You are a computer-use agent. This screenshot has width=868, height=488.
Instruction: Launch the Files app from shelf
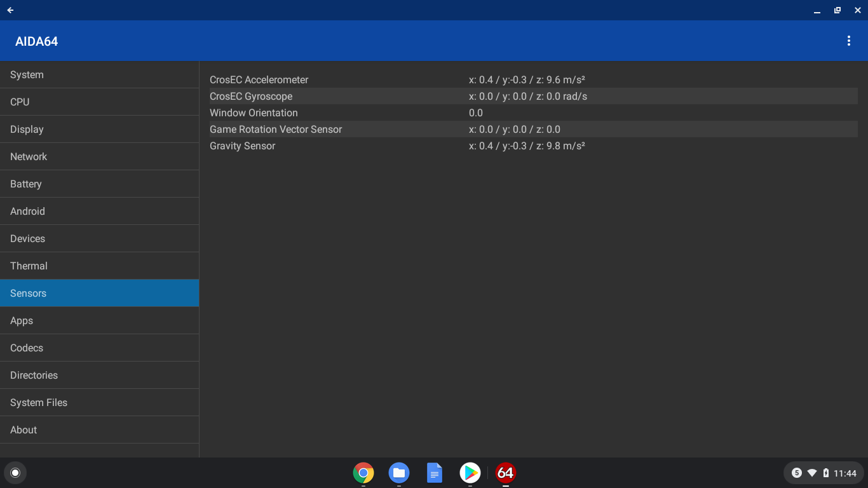coord(399,473)
